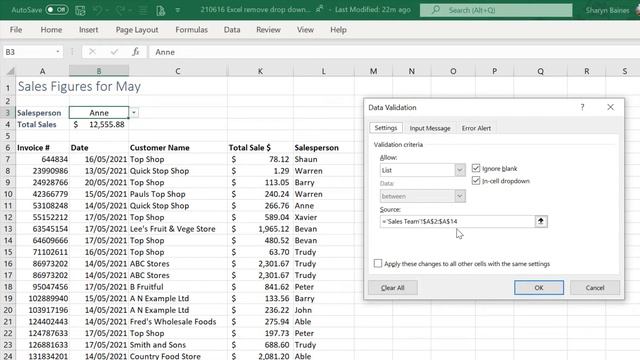Image resolution: width=640 pixels, height=360 pixels.
Task: Click the formula bar containing Anne
Action: point(394,52)
